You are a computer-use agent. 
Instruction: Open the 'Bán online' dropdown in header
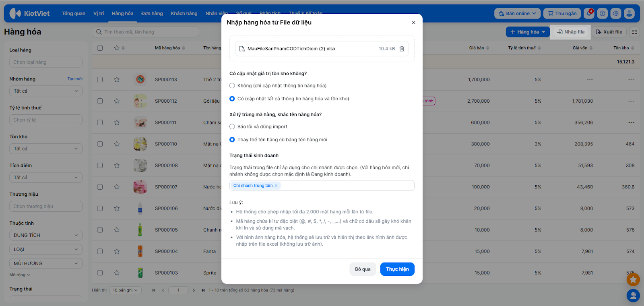(517, 14)
